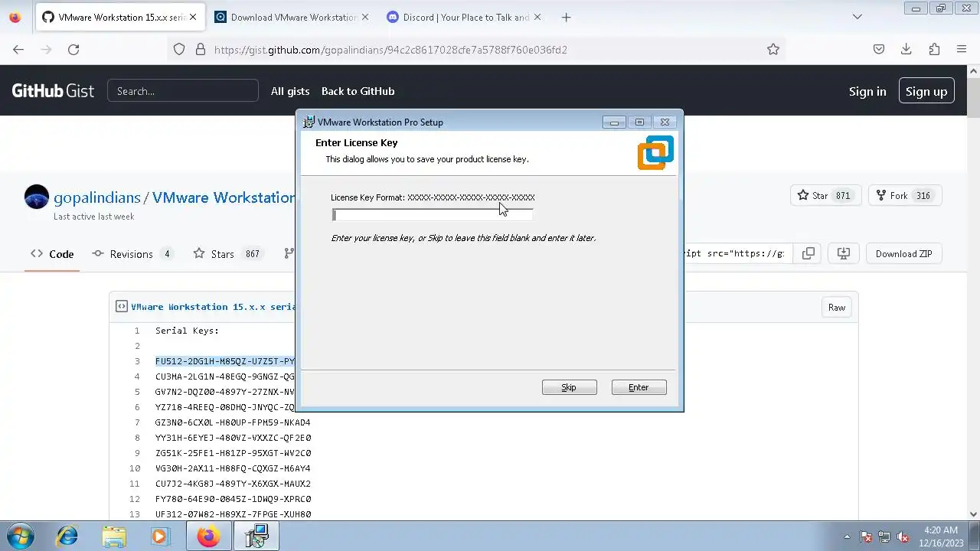Click the VMware Setup title bar icon
The height and width of the screenshot is (551, 980).
click(x=309, y=122)
